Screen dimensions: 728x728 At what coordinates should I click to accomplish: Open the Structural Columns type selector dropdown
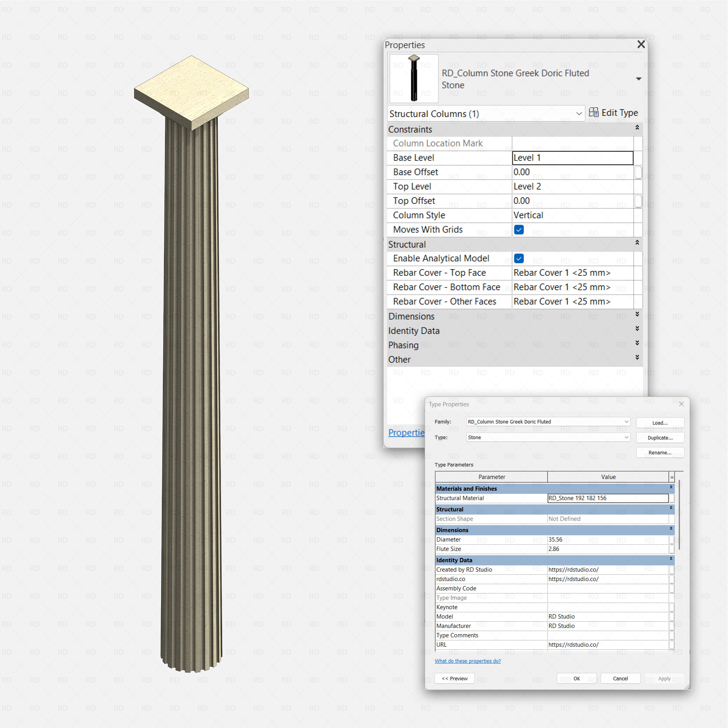[x=579, y=114]
